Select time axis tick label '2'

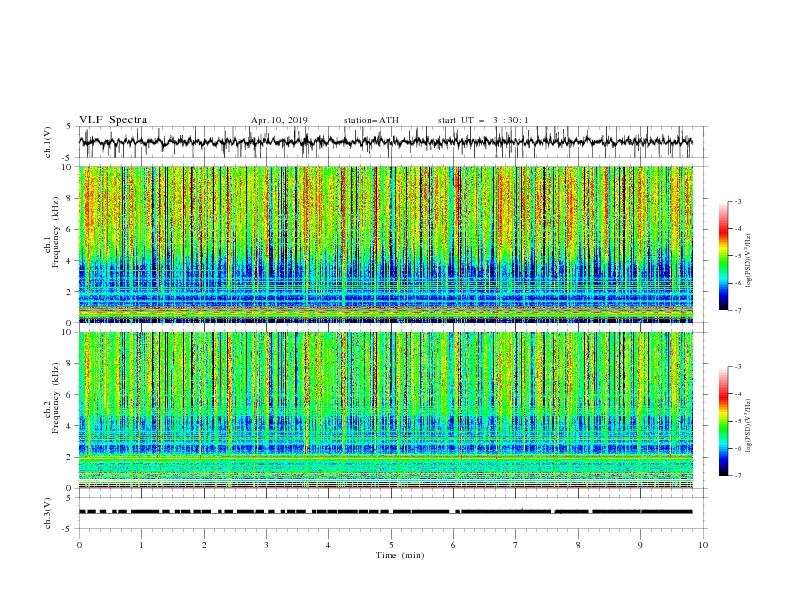204,545
